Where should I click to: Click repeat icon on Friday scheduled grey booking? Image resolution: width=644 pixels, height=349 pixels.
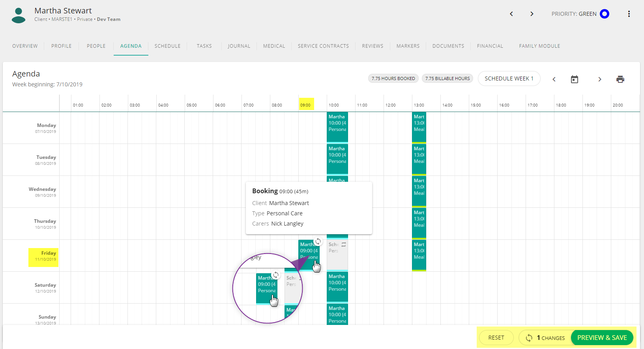tap(344, 244)
